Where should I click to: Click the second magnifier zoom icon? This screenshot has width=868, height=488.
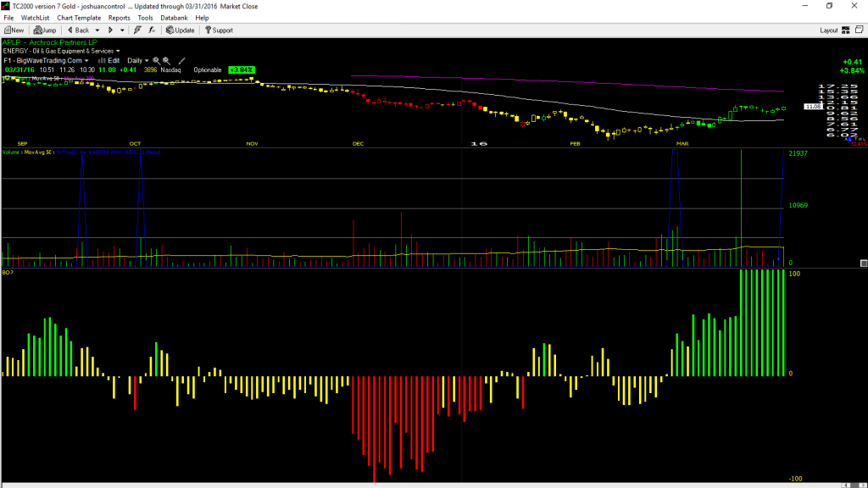point(167,61)
